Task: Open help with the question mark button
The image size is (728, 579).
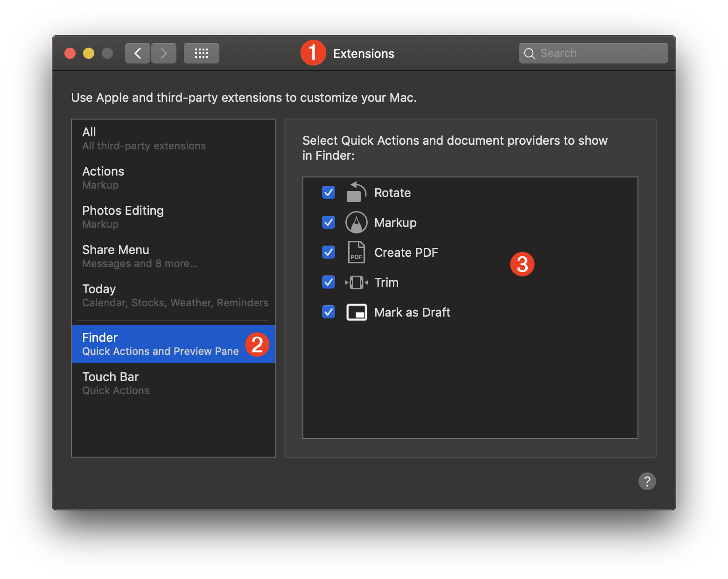Action: [x=647, y=481]
